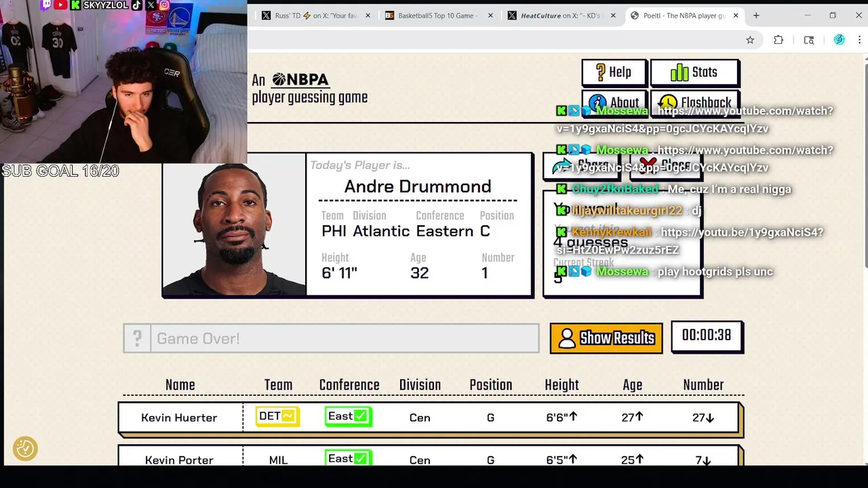Screen dimensions: 868x488
Task: Click the age value 32 in answer card
Action: (x=419, y=272)
